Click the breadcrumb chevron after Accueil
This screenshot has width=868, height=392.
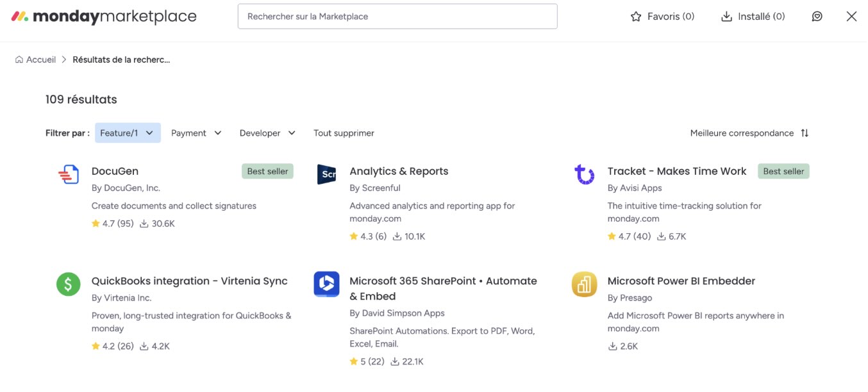click(x=64, y=60)
